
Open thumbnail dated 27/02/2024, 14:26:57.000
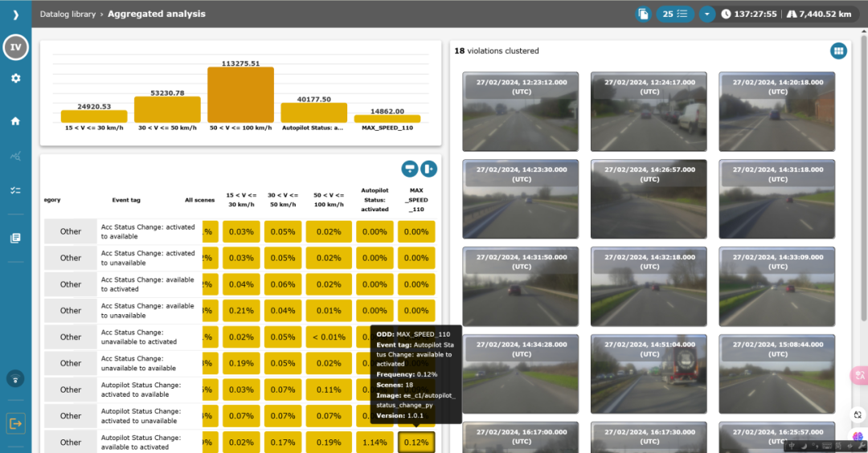649,199
